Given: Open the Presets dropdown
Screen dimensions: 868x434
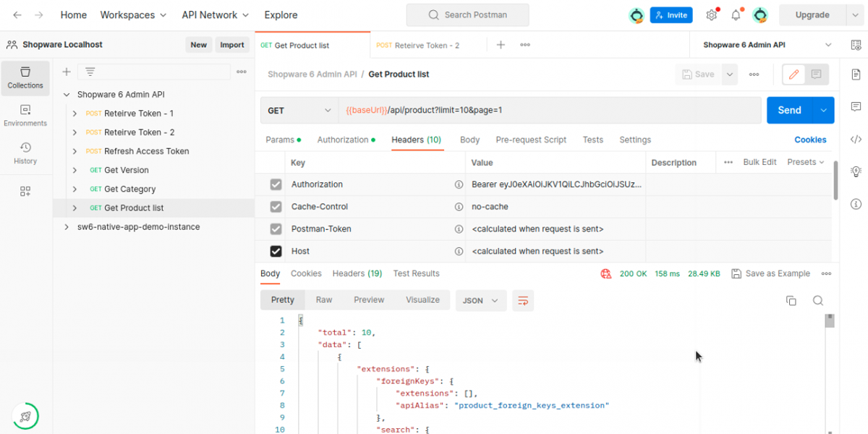Looking at the screenshot, I should [x=805, y=162].
